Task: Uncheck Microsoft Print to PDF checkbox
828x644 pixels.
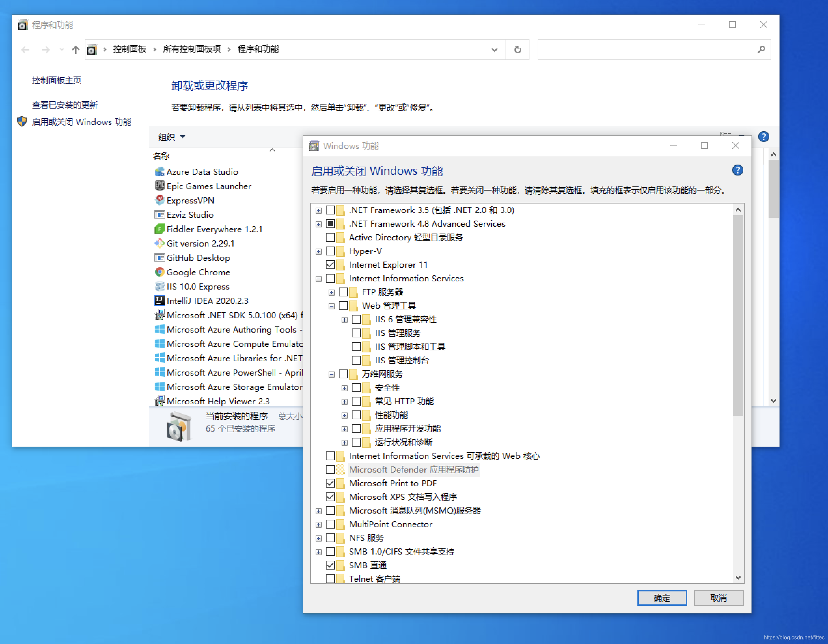Action: pyautogui.click(x=330, y=483)
